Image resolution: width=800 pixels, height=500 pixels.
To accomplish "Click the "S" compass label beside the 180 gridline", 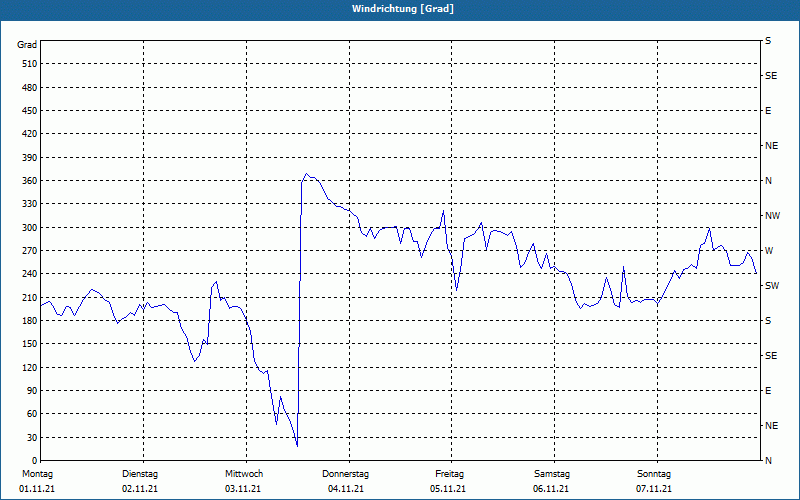I will [768, 321].
